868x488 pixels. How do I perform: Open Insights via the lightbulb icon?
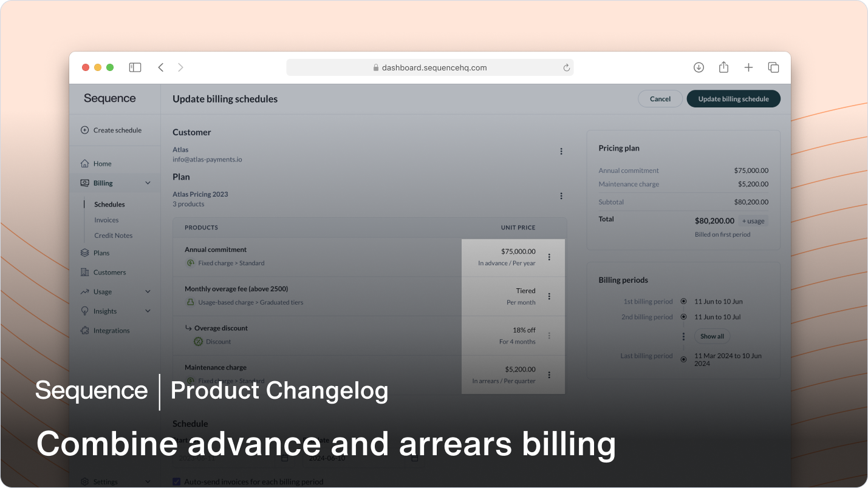tap(84, 311)
